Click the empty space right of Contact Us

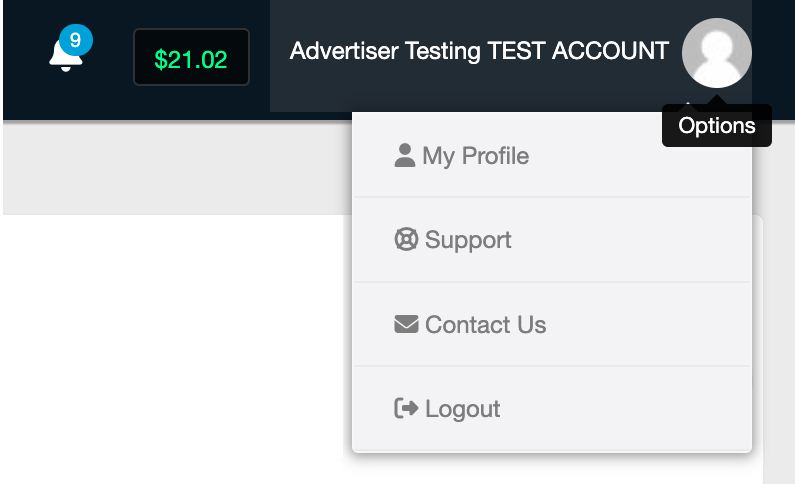pos(650,325)
